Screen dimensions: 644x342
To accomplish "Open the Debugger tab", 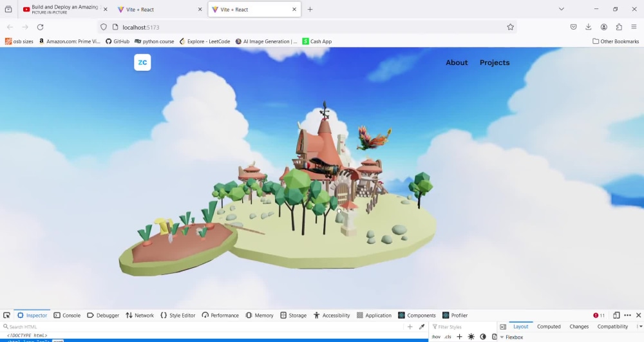I will pos(103,316).
